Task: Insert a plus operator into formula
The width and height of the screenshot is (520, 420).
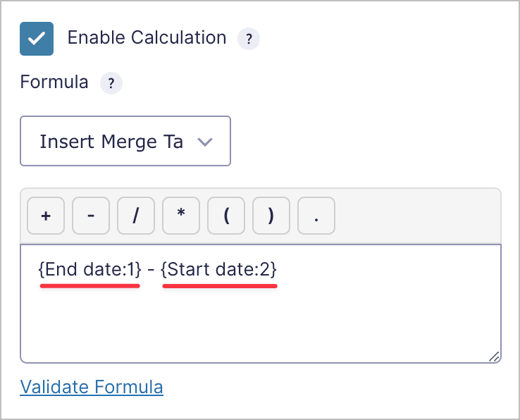Action: click(46, 216)
